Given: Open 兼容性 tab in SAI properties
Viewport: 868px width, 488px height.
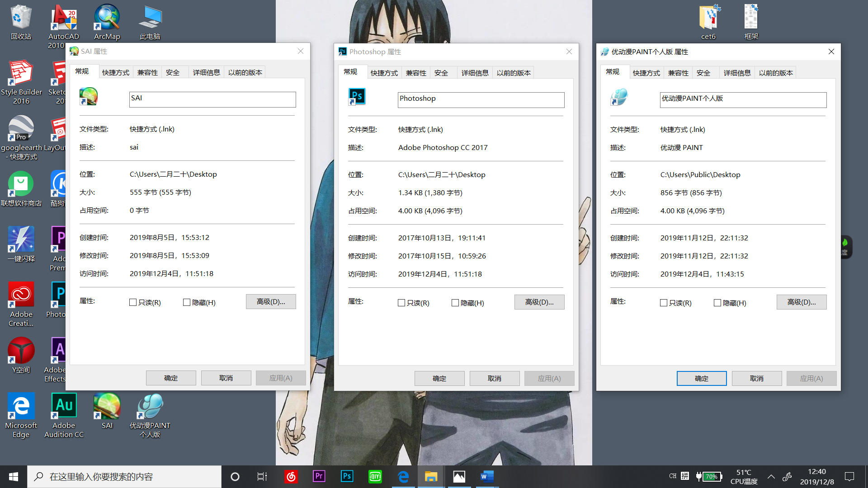Looking at the screenshot, I should (147, 72).
